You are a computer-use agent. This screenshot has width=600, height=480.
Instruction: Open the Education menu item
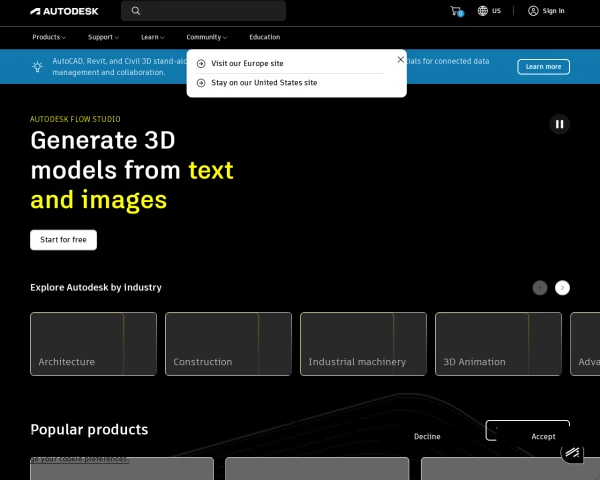[265, 37]
